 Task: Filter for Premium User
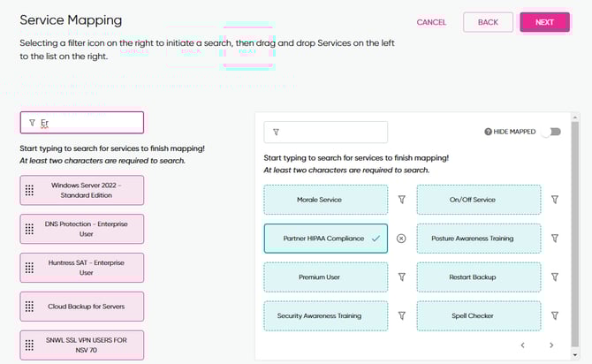pyautogui.click(x=402, y=277)
